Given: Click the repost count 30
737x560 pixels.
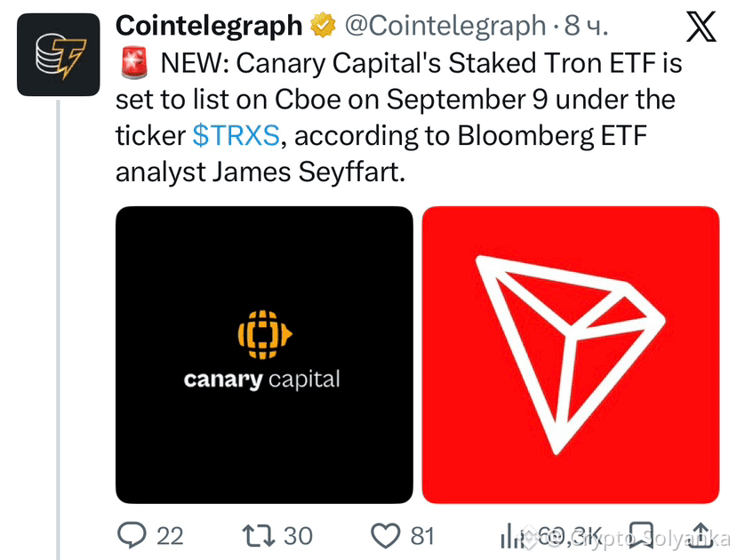Looking at the screenshot, I should pos(298,536).
